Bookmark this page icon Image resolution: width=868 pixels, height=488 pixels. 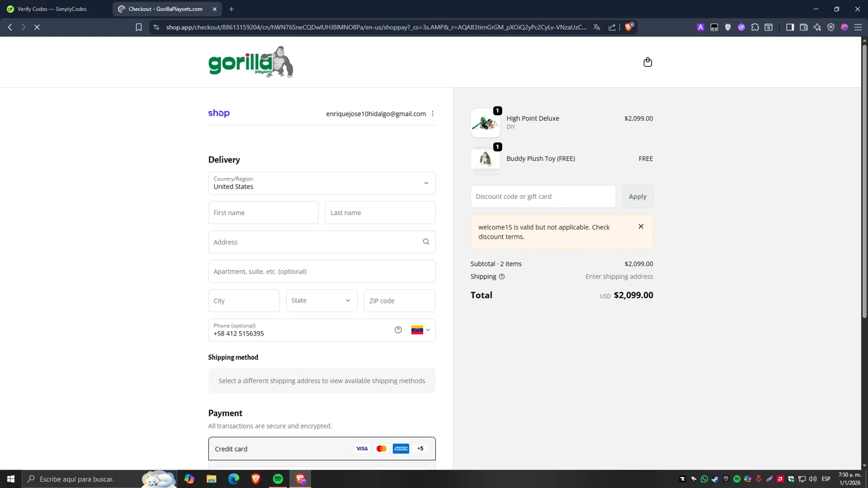click(x=138, y=27)
